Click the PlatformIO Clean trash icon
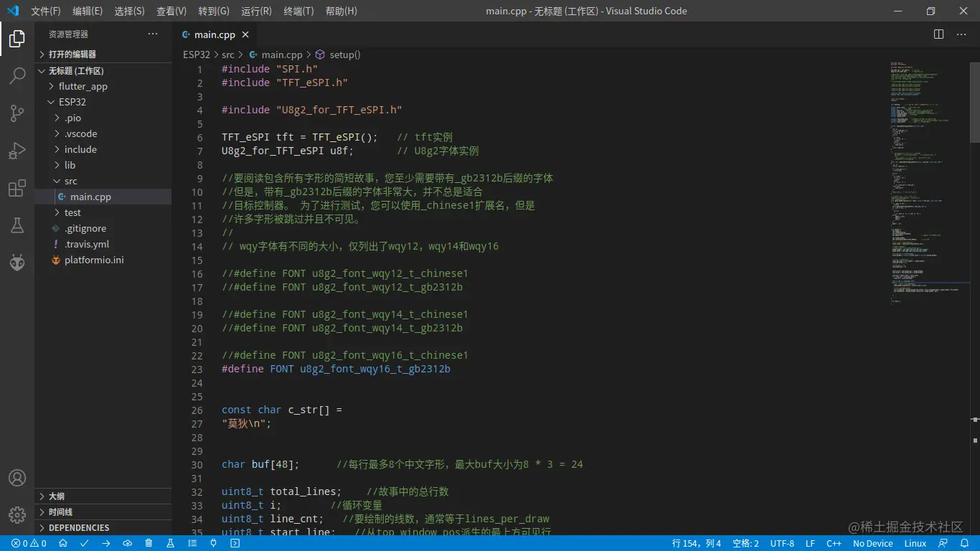This screenshot has width=980, height=551. (x=149, y=544)
